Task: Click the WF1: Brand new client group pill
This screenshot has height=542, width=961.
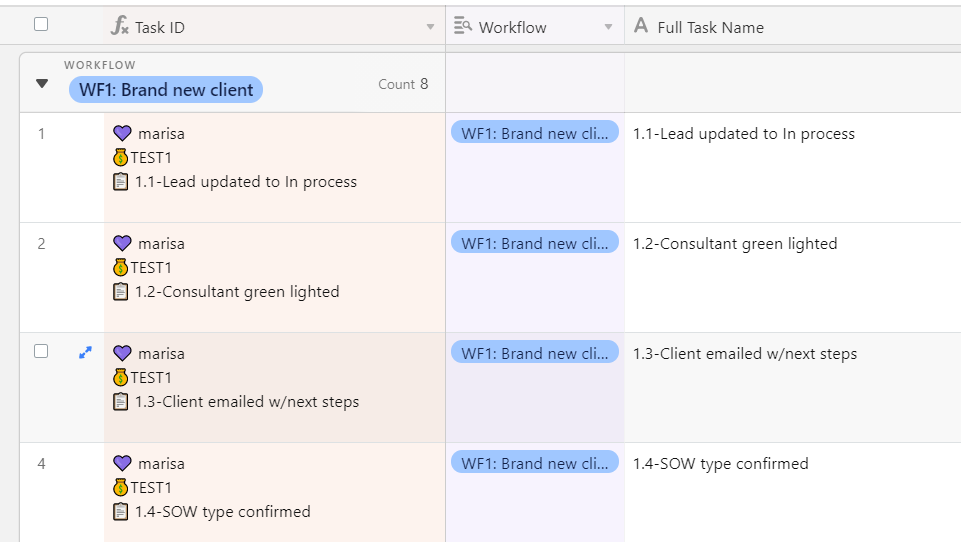Action: click(165, 90)
